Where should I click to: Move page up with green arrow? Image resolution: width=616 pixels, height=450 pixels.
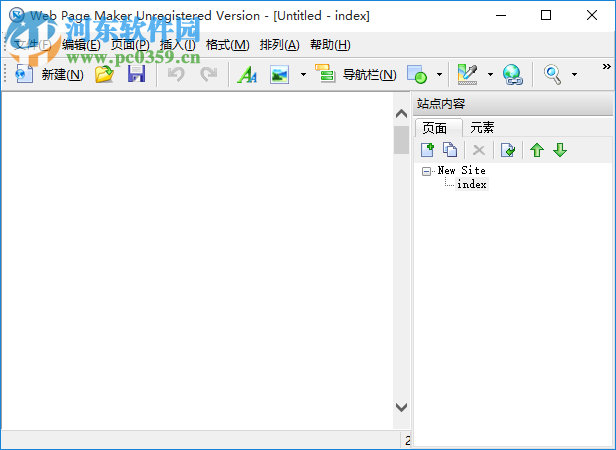click(x=537, y=150)
